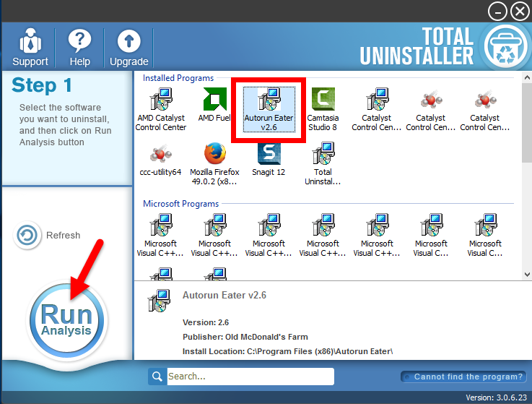Click the Version: 2.6 detail text
532x404 pixels.
[206, 322]
